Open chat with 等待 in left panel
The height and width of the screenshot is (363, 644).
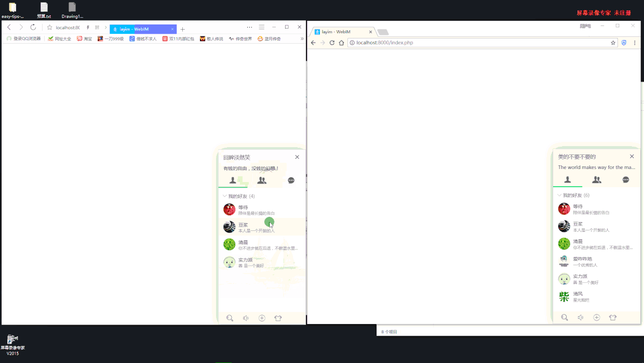coord(262,210)
